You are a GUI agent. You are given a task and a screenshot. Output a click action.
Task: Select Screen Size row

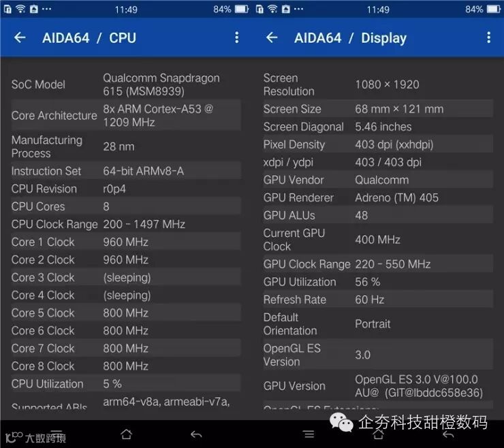(378, 109)
